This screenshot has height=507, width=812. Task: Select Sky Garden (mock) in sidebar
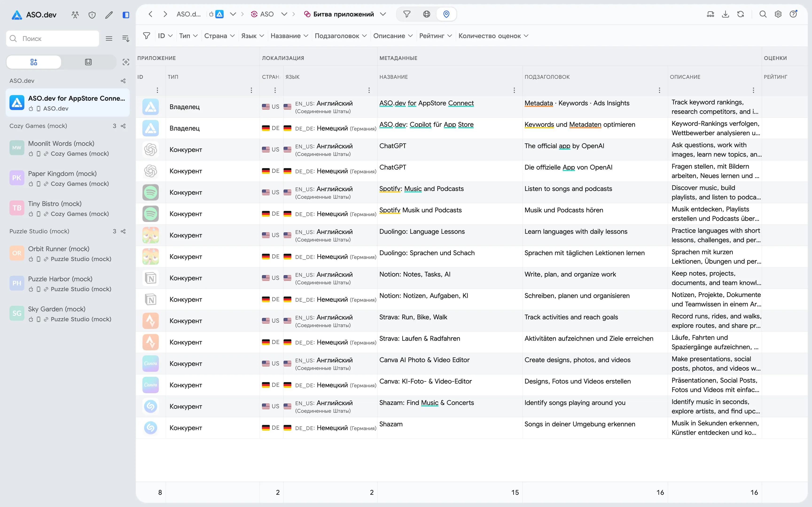67,314
